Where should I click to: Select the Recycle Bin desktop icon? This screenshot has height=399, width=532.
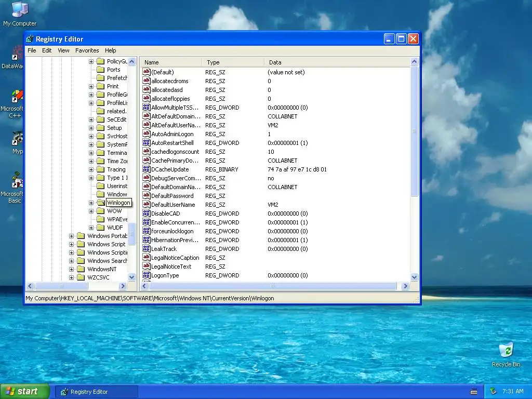pos(506,355)
